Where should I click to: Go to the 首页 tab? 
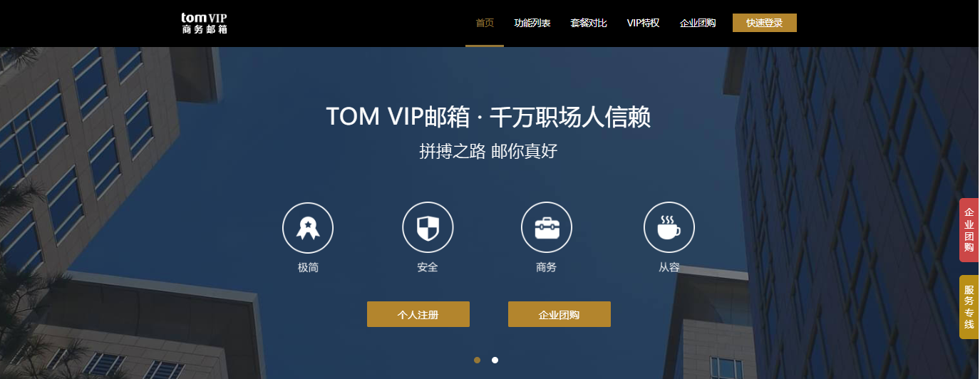tap(485, 23)
